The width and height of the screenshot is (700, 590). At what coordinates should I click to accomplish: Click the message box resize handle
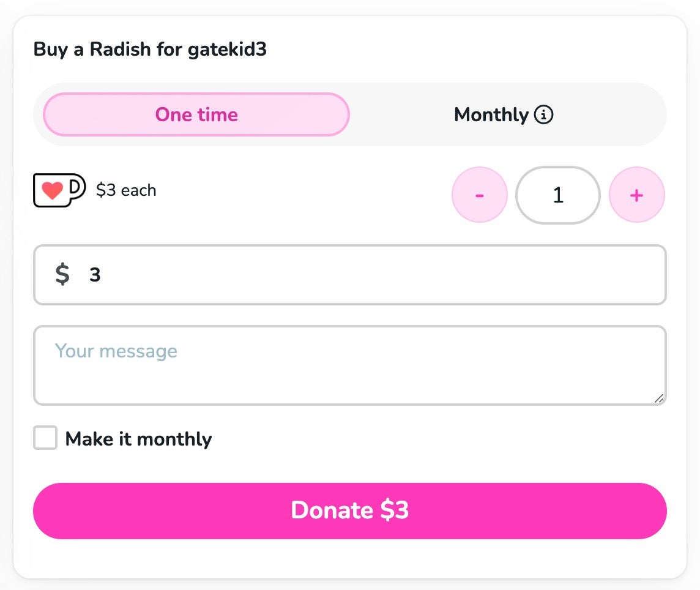click(658, 398)
